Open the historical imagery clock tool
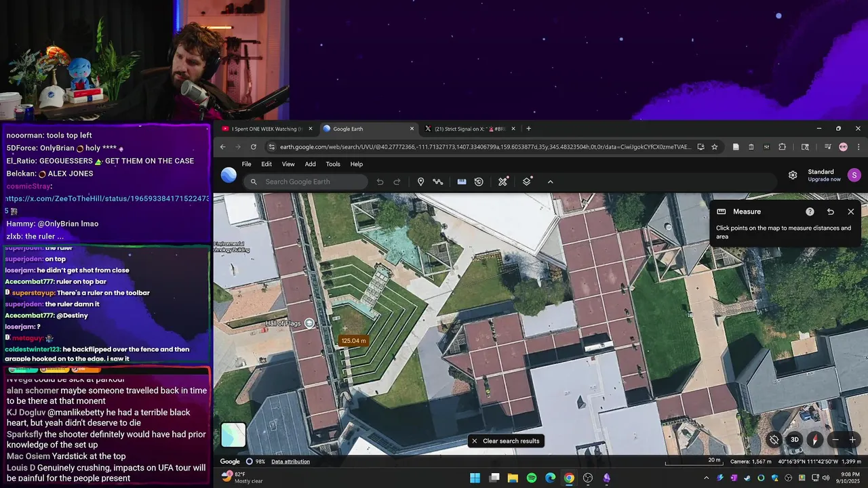The width and height of the screenshot is (868, 488). pyautogui.click(x=479, y=182)
